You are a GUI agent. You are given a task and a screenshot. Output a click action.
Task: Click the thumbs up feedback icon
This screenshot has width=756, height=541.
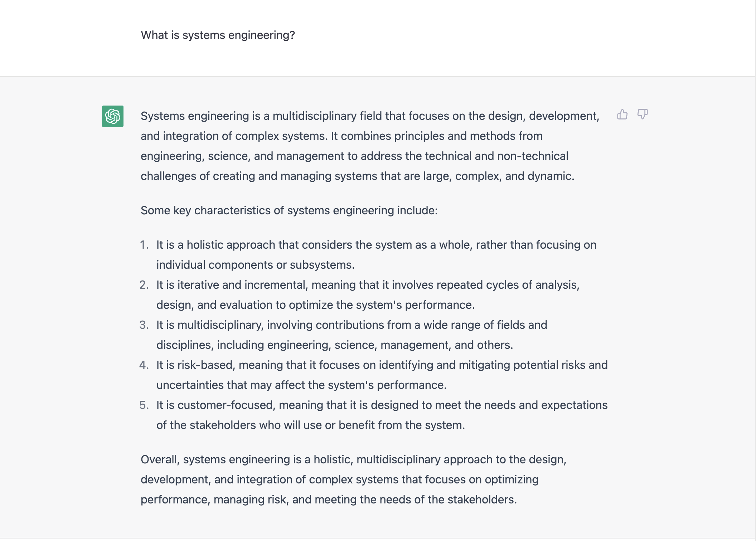(622, 114)
